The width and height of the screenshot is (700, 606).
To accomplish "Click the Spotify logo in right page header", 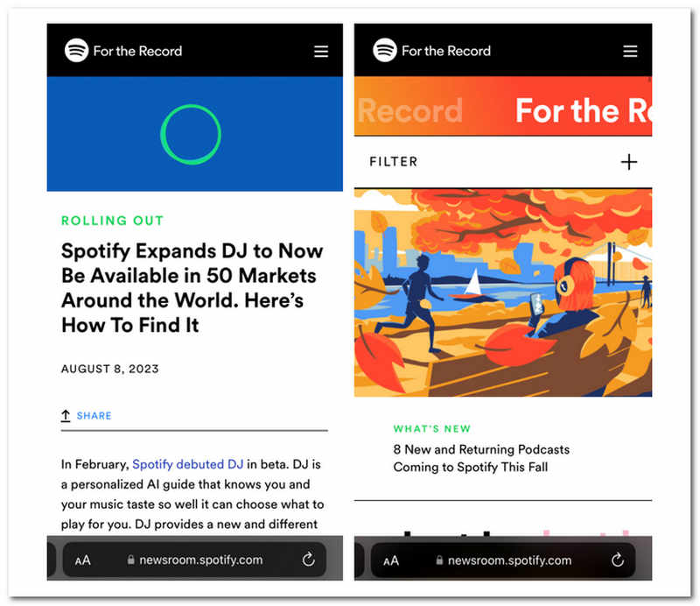I will click(385, 50).
